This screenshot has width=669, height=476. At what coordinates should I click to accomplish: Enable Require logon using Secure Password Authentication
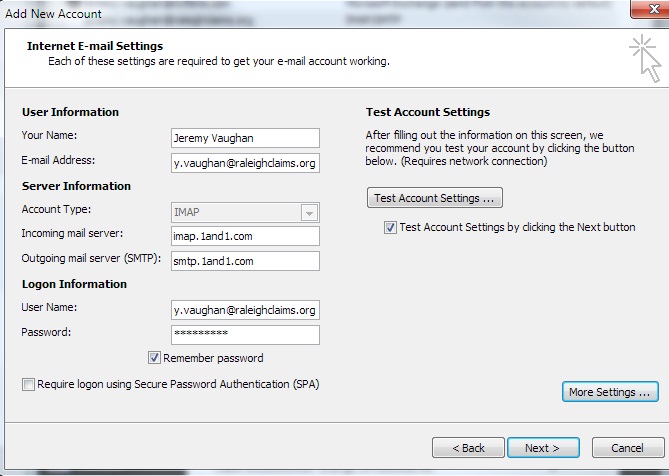(x=28, y=384)
